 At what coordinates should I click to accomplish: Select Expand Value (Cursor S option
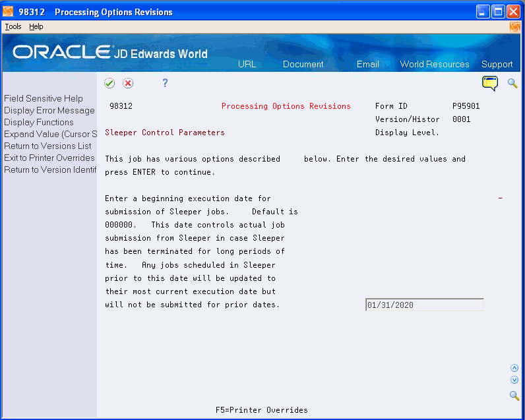[50, 135]
